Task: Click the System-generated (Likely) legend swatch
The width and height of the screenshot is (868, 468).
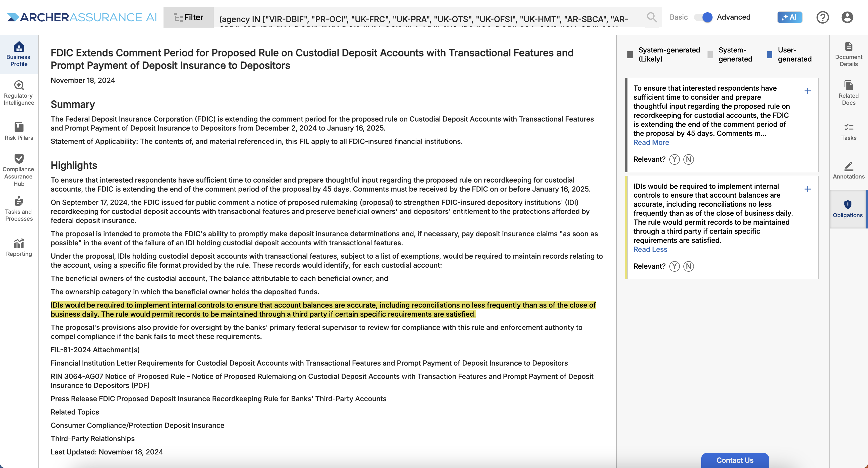Action: (630, 54)
